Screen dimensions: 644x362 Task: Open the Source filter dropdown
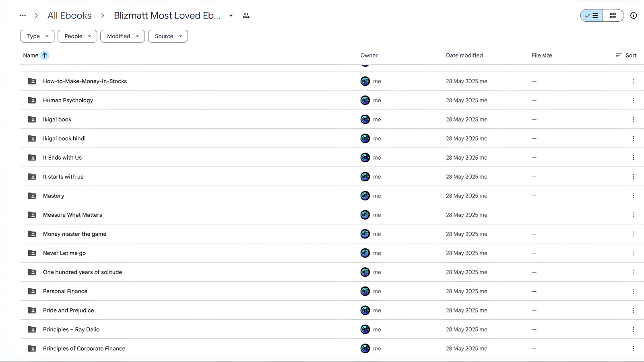tap(168, 36)
